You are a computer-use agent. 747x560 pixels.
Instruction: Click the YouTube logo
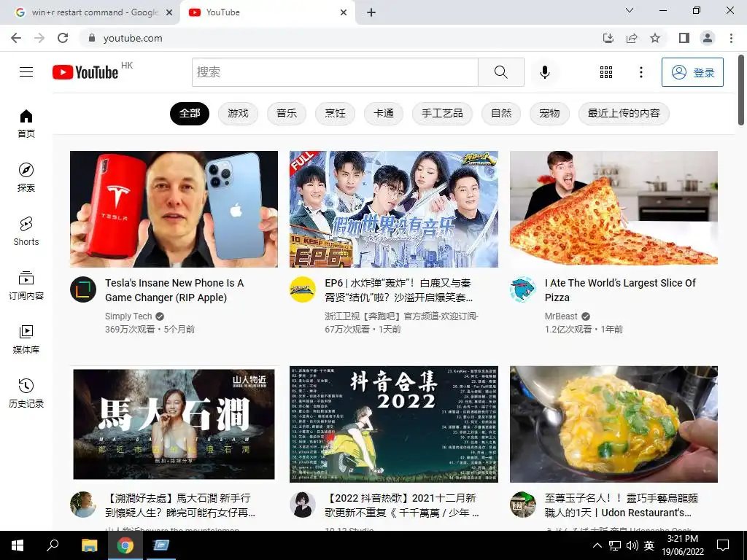click(x=85, y=72)
